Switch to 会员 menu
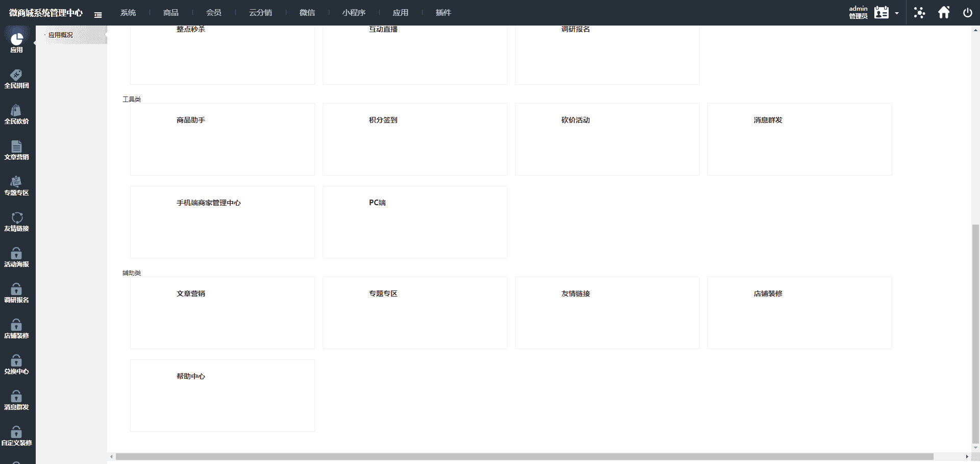This screenshot has height=464, width=980. (214, 13)
